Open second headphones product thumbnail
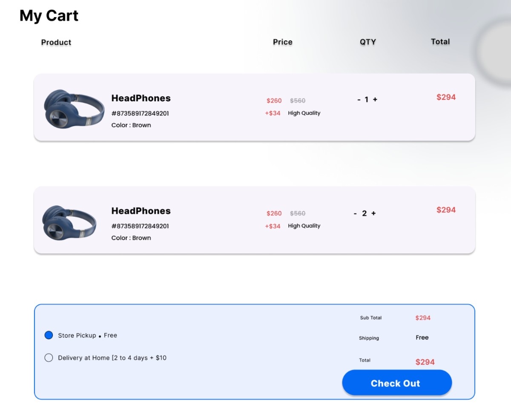511x420 pixels. (69, 222)
